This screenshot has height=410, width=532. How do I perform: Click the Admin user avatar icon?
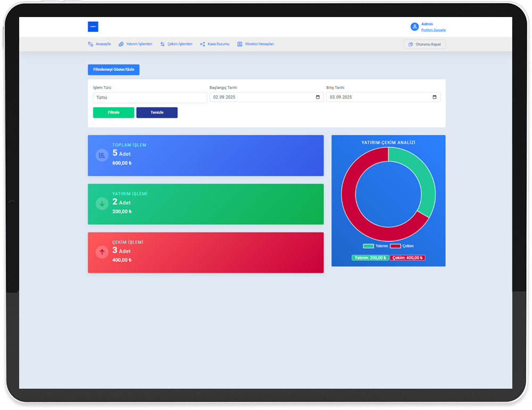click(x=414, y=27)
